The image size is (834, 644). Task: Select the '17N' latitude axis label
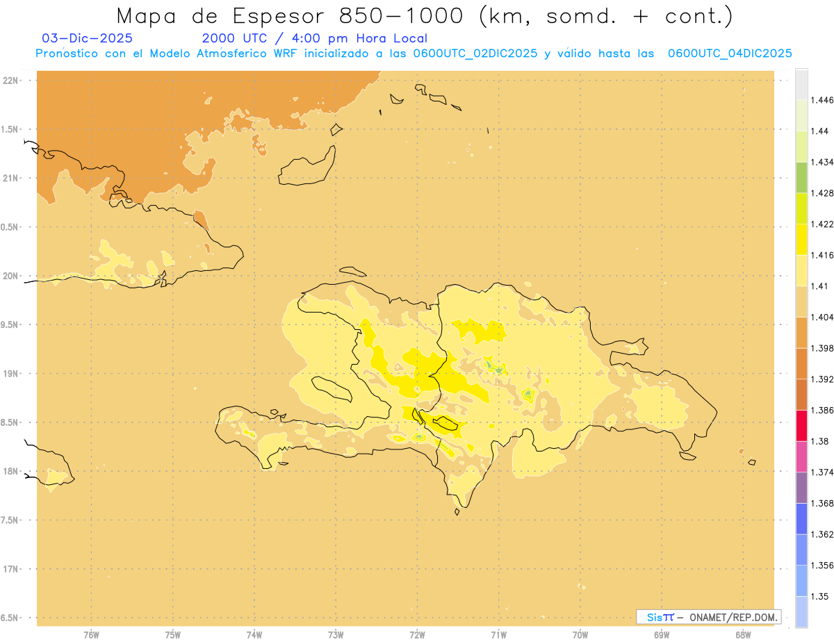[11, 569]
